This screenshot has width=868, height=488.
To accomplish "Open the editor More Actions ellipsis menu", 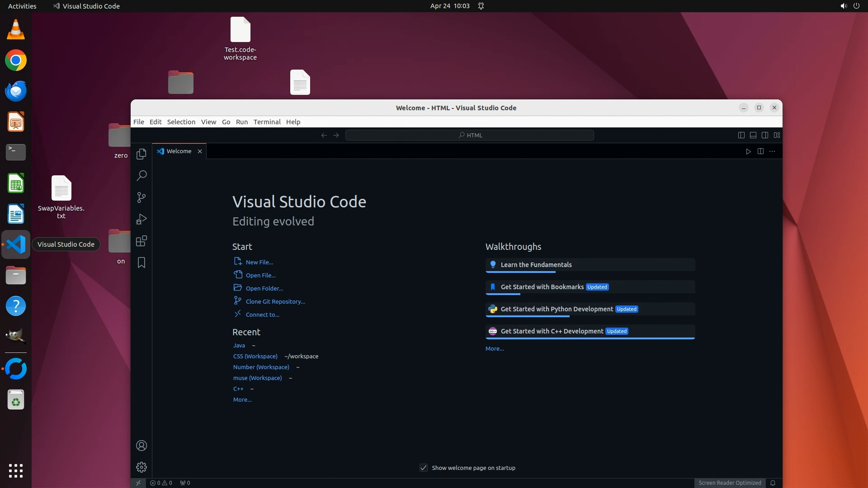I will click(x=772, y=151).
